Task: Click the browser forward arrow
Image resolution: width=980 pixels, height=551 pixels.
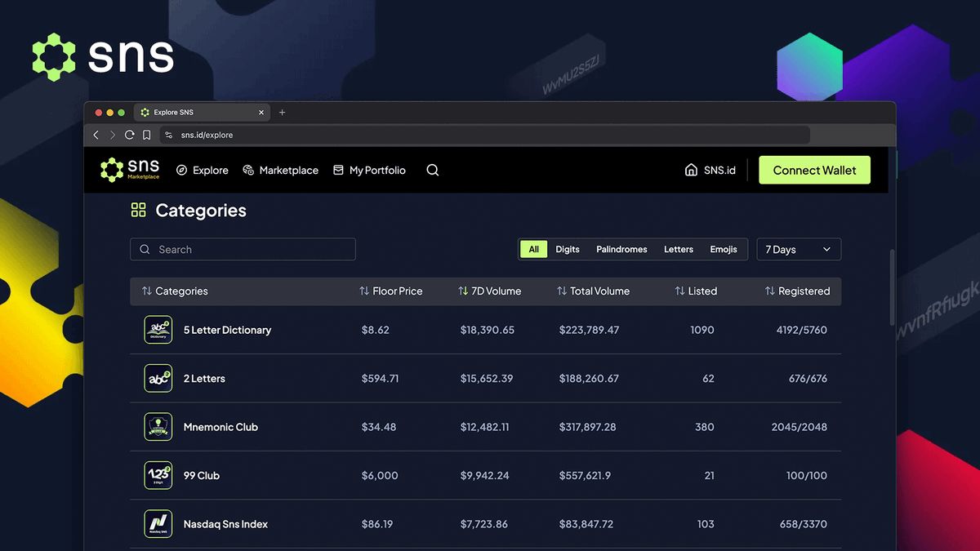Action: (113, 136)
